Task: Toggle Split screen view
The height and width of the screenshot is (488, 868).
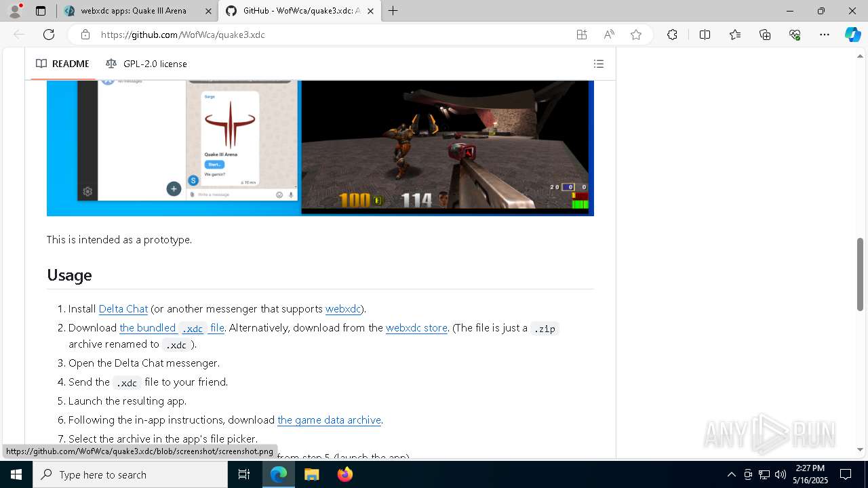Action: 705,35
